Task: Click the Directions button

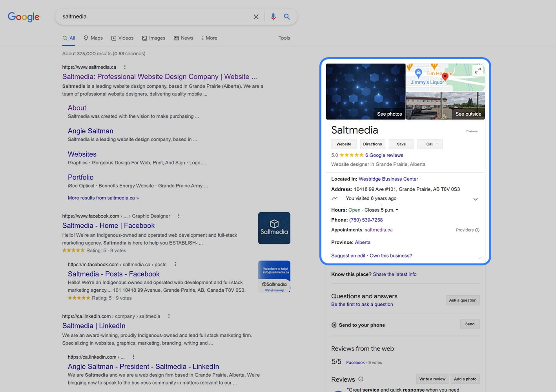Action: [372, 144]
